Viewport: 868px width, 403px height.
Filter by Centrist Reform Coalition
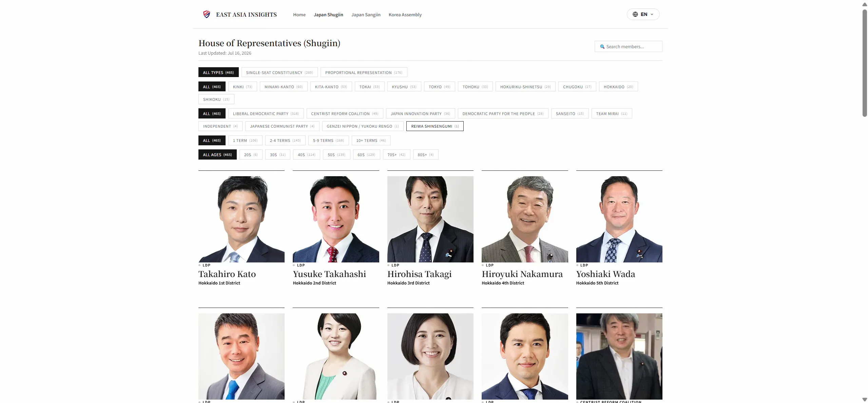click(345, 113)
